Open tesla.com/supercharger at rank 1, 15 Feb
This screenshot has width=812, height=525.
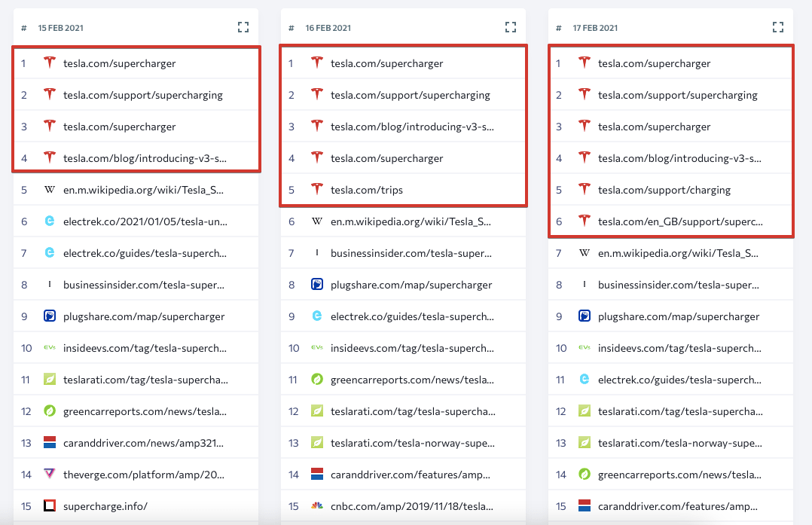pyautogui.click(x=119, y=64)
